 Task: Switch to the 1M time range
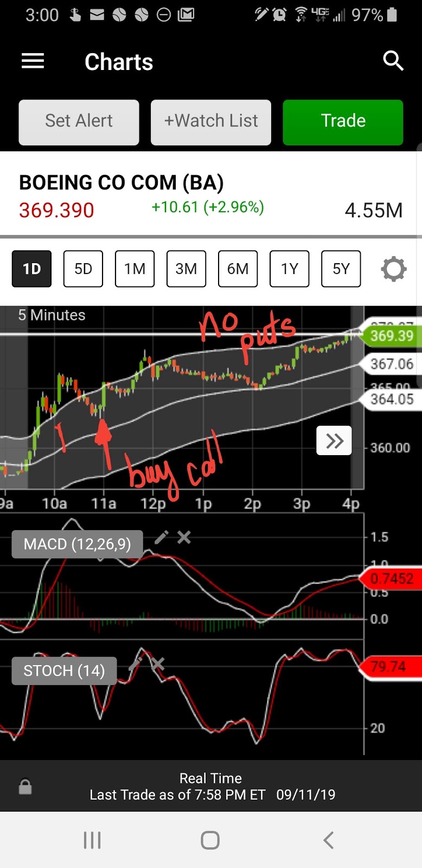tap(135, 269)
